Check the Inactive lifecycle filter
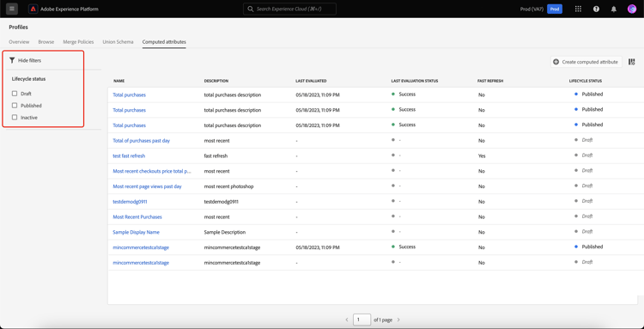The image size is (644, 329). pyautogui.click(x=15, y=118)
